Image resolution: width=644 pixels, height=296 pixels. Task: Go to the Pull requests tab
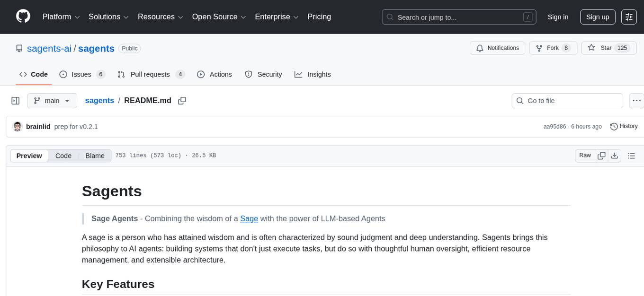click(x=151, y=74)
